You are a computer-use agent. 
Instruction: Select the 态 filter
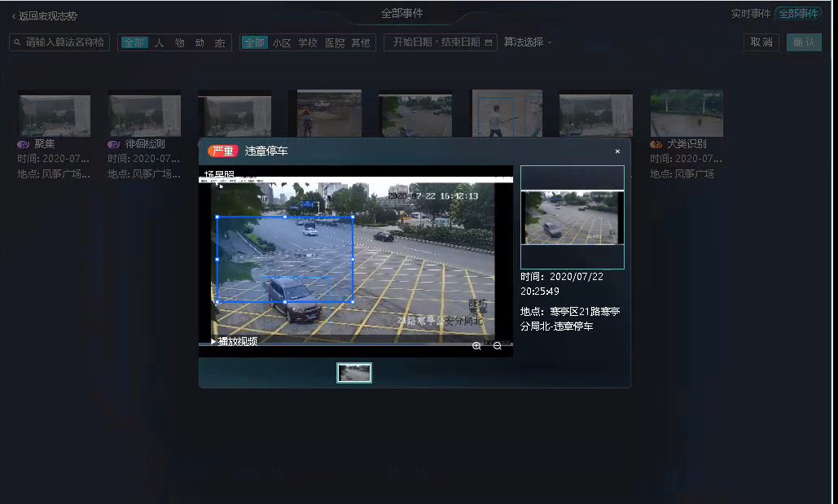click(220, 43)
